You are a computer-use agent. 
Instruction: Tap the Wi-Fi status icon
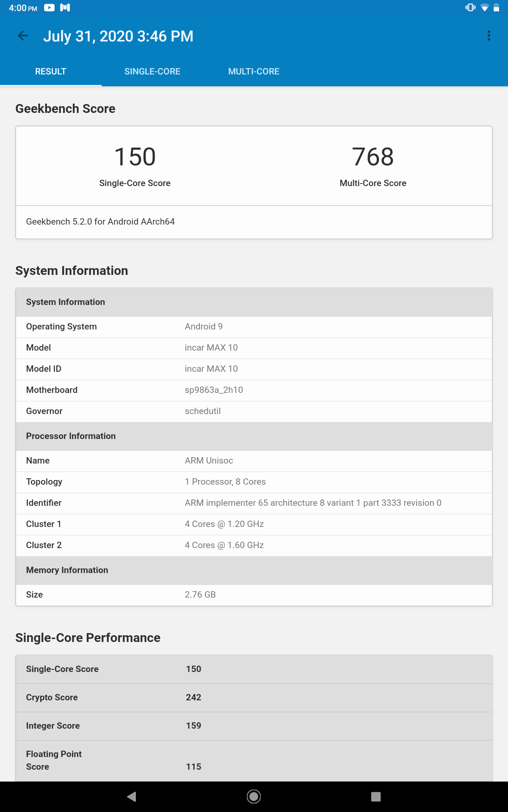tap(485, 8)
